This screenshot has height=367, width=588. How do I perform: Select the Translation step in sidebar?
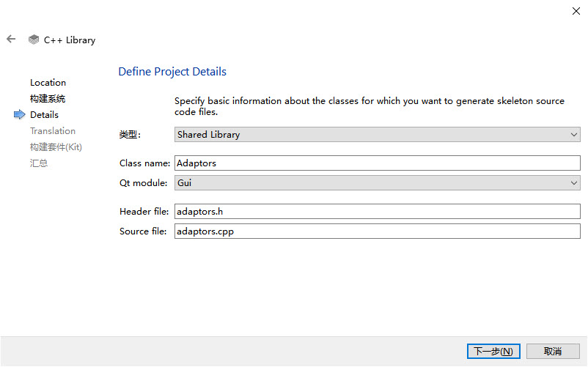[x=53, y=130]
